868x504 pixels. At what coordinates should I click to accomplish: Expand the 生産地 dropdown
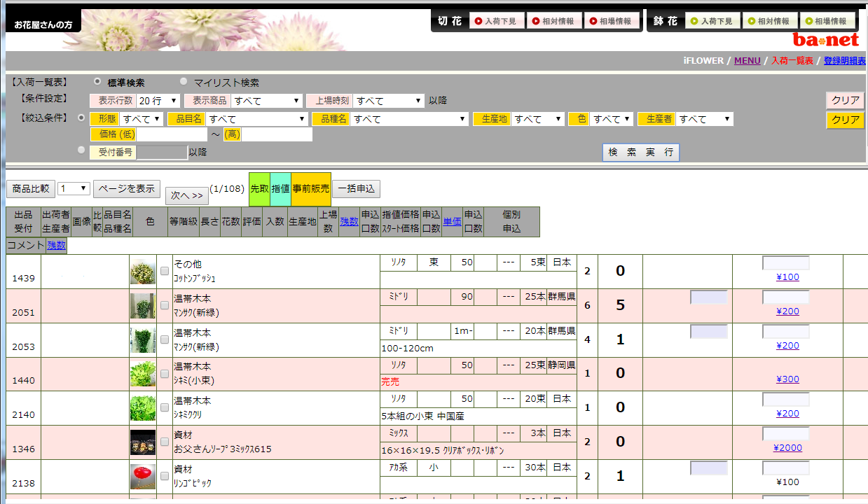pyautogui.click(x=537, y=119)
